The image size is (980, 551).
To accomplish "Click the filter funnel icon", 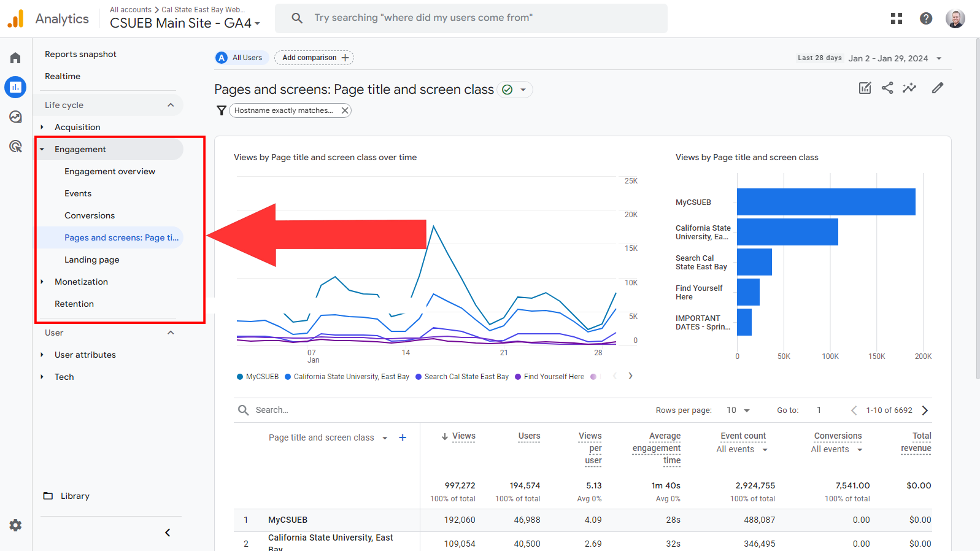I will click(x=222, y=110).
